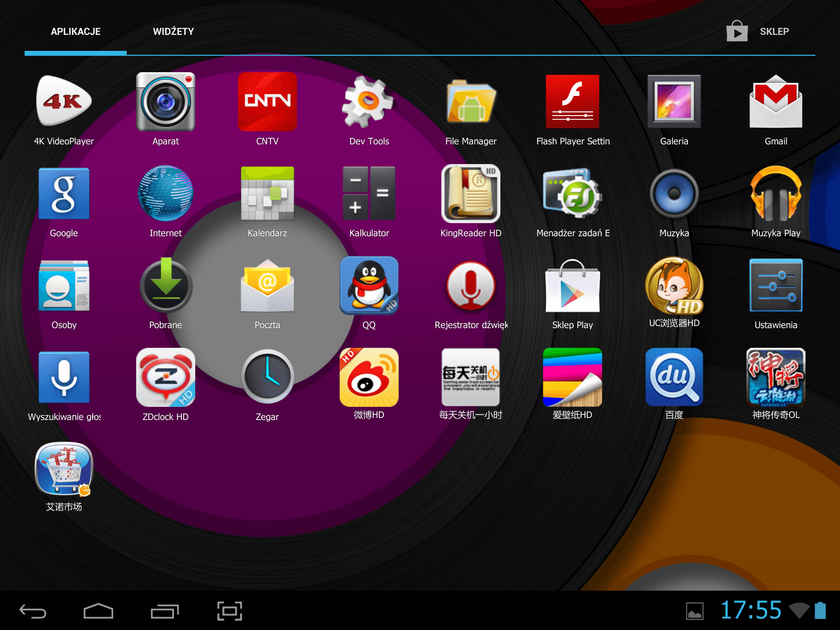Image resolution: width=840 pixels, height=630 pixels.
Task: Open the picture notification icon
Action: click(695, 611)
